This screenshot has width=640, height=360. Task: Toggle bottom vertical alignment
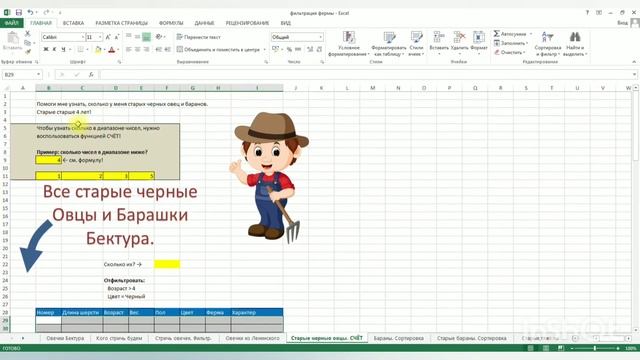pyautogui.click(x=147, y=37)
